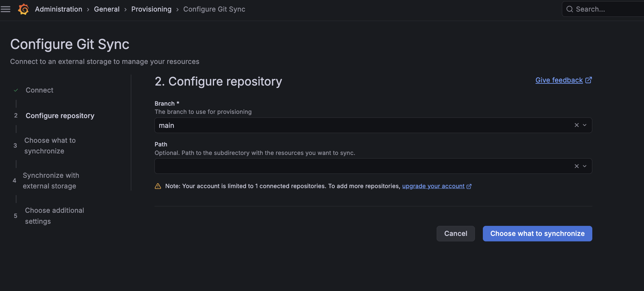Click the search magnifier icon
This screenshot has width=644, height=291.
pos(570,9)
